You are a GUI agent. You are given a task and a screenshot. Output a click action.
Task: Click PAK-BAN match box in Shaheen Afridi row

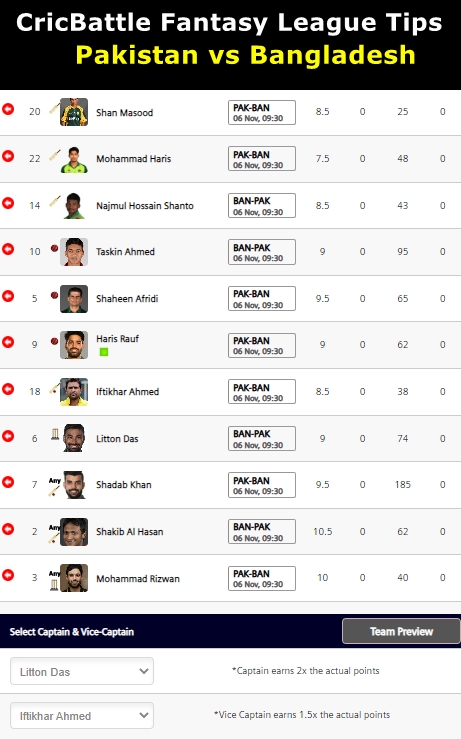pos(262,298)
